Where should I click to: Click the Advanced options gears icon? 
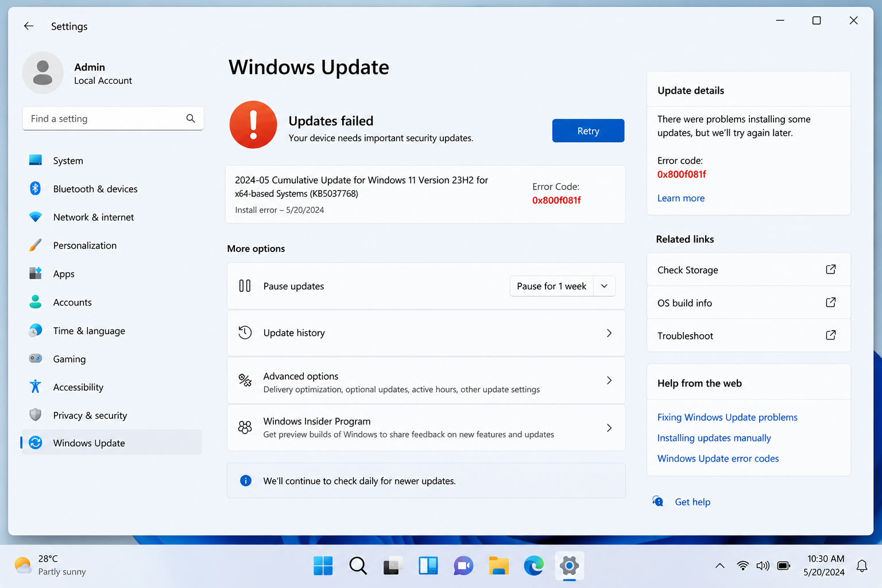(x=245, y=380)
